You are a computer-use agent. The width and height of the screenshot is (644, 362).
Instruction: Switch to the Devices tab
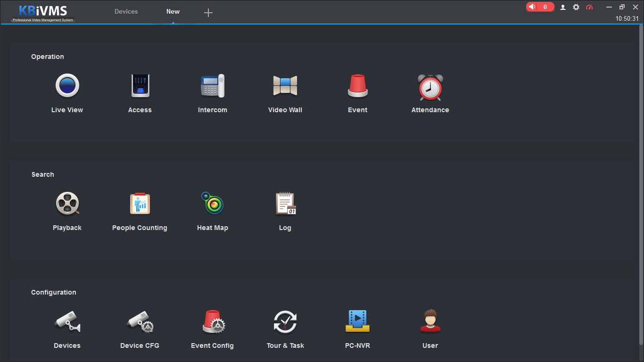tap(126, 11)
